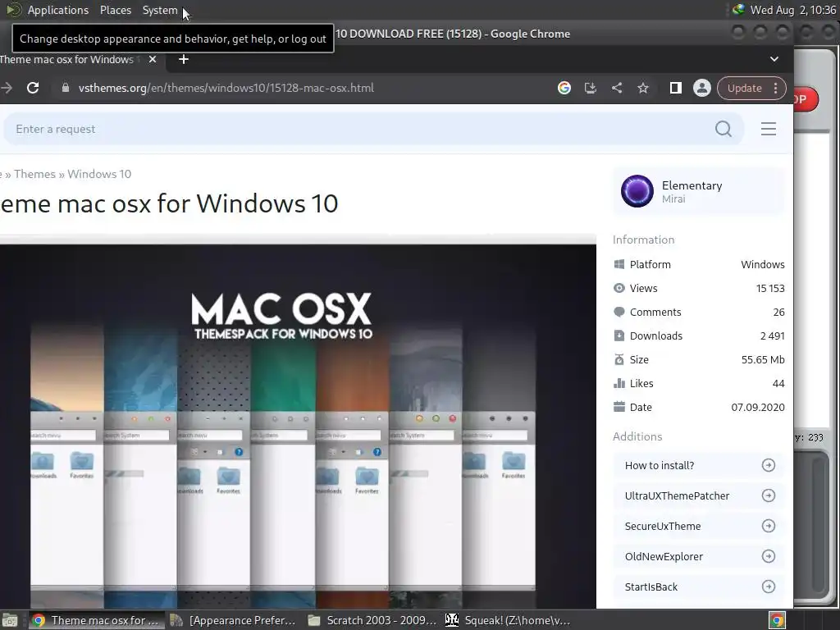Expand the tab search dropdown arrow
Image resolution: width=840 pixels, height=630 pixels.
pyautogui.click(x=774, y=59)
